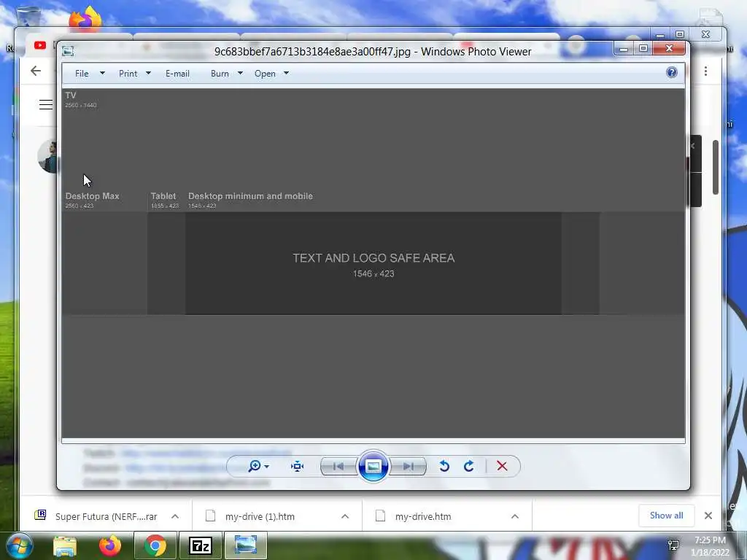747x560 pixels.
Task: Open Firefox from the taskbar
Action: coord(110,545)
